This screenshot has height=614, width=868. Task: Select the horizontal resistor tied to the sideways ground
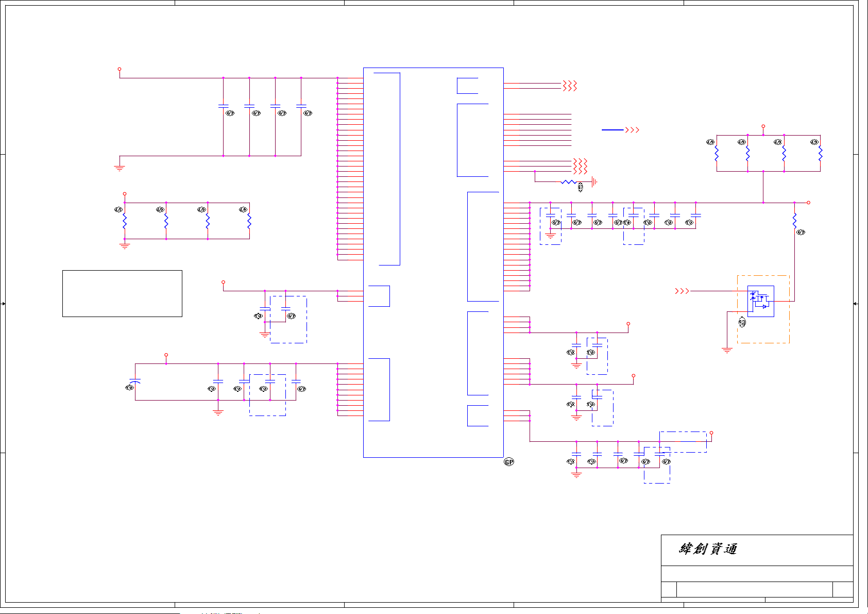[569, 182]
